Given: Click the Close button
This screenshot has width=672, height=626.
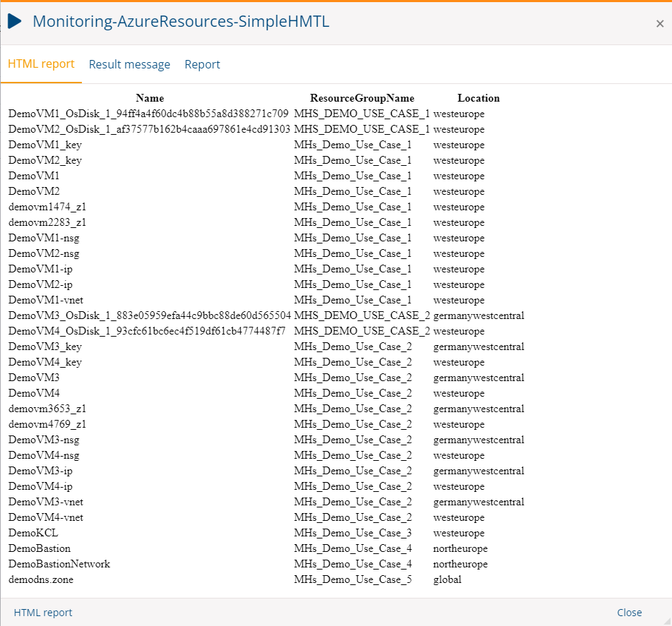Looking at the screenshot, I should click(x=629, y=613).
